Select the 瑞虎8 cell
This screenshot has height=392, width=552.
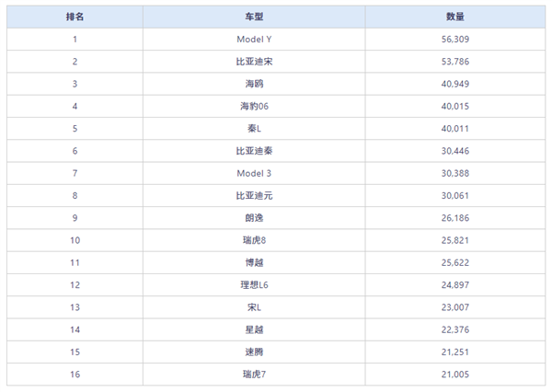253,240
